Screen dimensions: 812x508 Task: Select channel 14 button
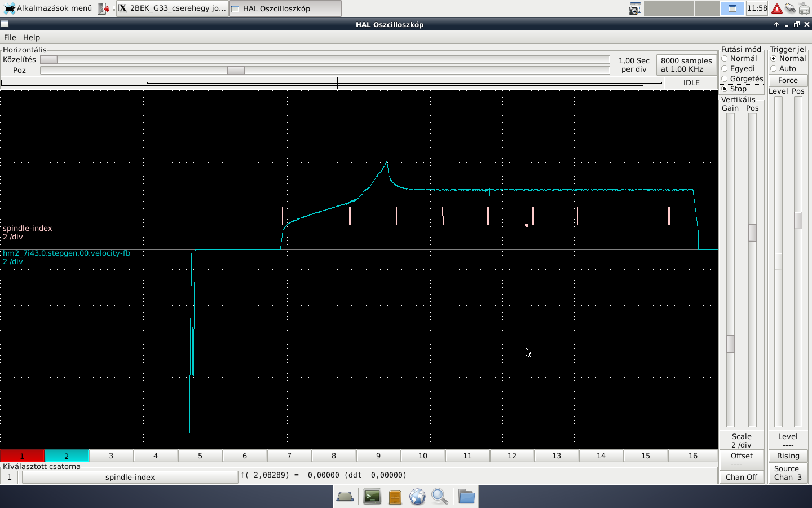click(x=601, y=456)
